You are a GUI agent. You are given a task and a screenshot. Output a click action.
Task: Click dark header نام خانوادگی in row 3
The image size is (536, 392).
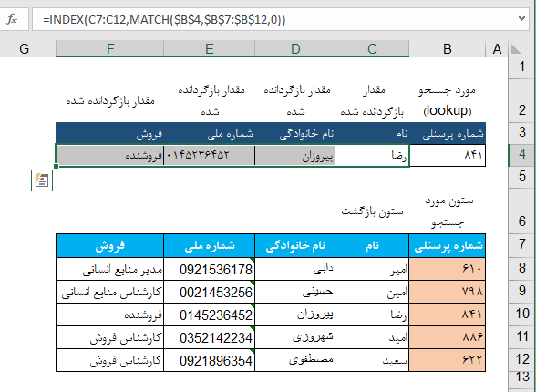tap(295, 133)
